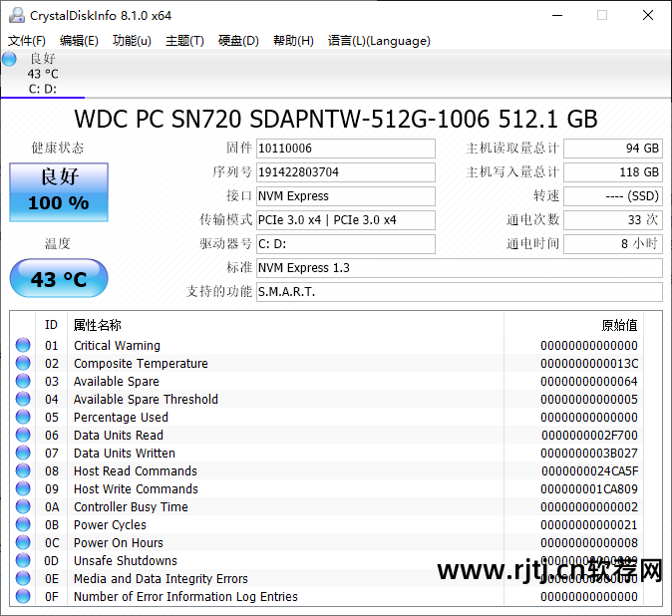
Task: Select the Composite Temperature attribute name
Action: point(141,363)
